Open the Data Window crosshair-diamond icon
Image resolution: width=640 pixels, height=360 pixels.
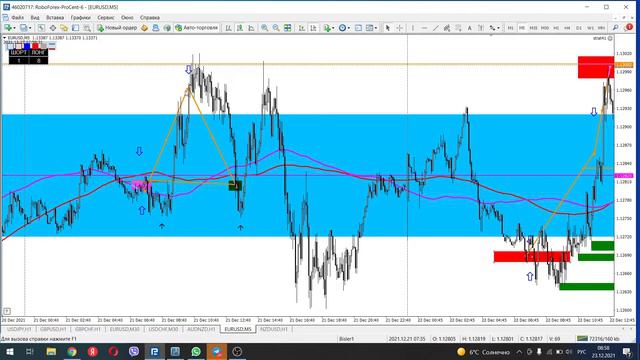point(53,28)
